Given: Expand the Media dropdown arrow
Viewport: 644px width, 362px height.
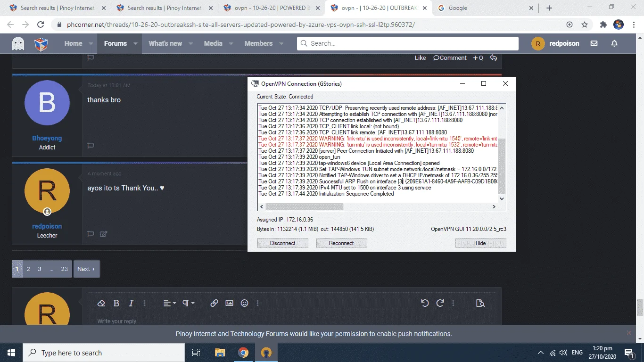Looking at the screenshot, I should pos(231,43).
